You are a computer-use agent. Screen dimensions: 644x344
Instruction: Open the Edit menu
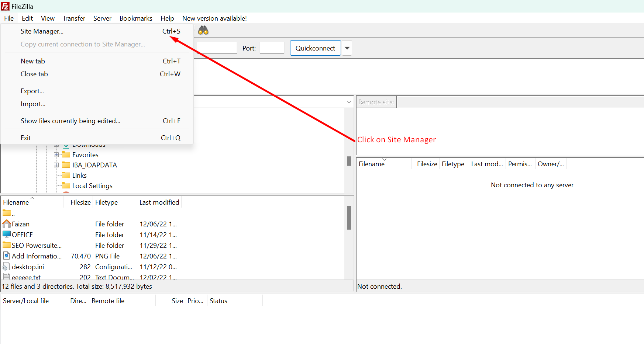[x=27, y=18]
